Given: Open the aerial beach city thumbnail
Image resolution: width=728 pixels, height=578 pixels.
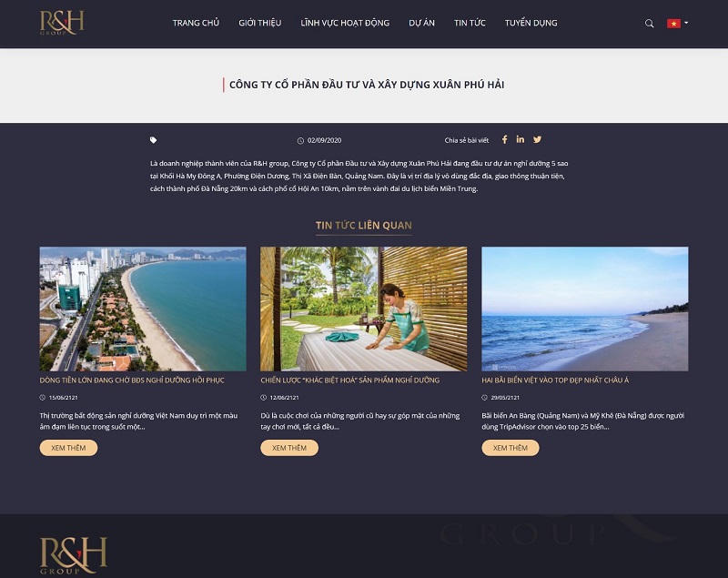Looking at the screenshot, I should click(x=143, y=309).
